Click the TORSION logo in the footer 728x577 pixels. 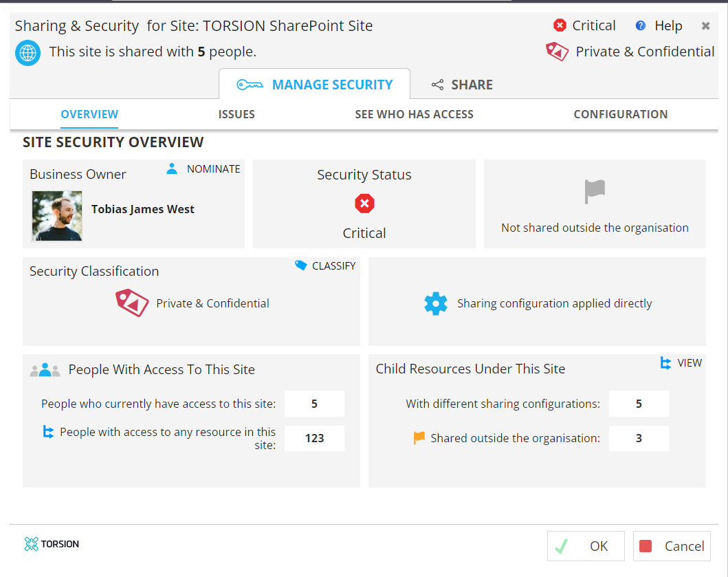point(50,544)
